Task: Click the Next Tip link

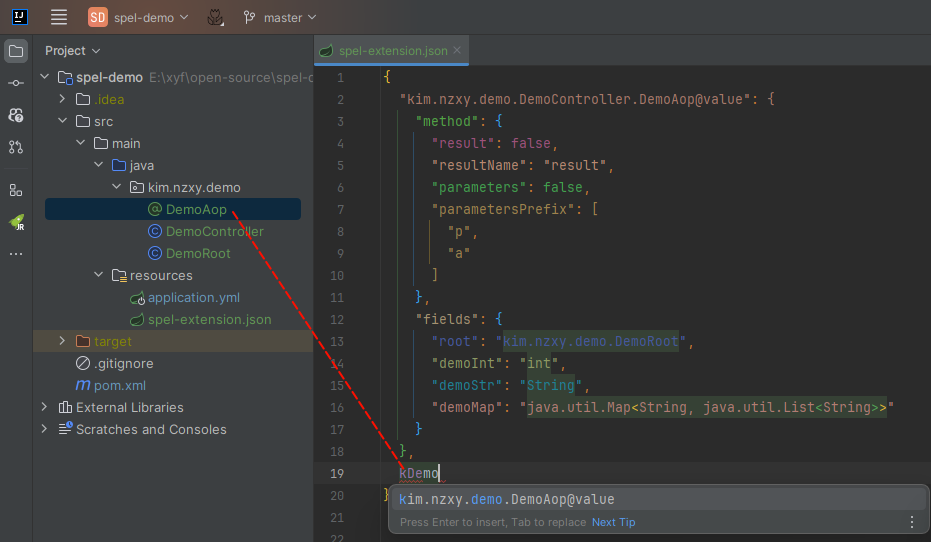Action: pyautogui.click(x=613, y=522)
